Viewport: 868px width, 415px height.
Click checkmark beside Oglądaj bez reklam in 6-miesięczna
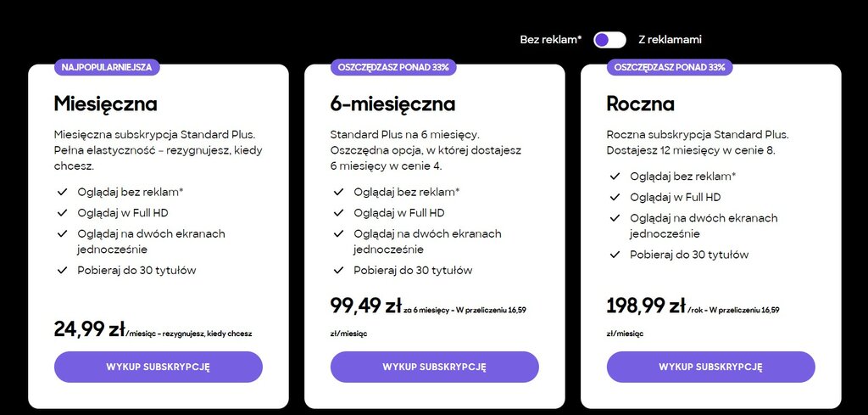pyautogui.click(x=338, y=193)
